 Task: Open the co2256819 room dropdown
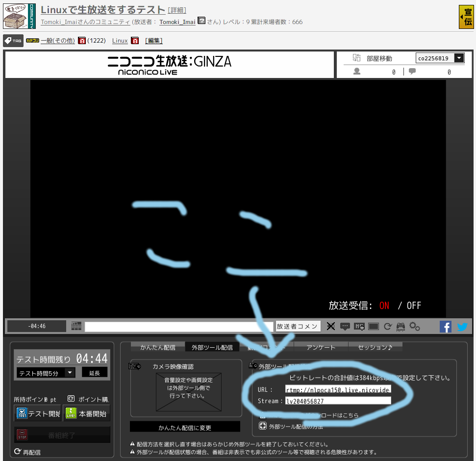coord(440,58)
